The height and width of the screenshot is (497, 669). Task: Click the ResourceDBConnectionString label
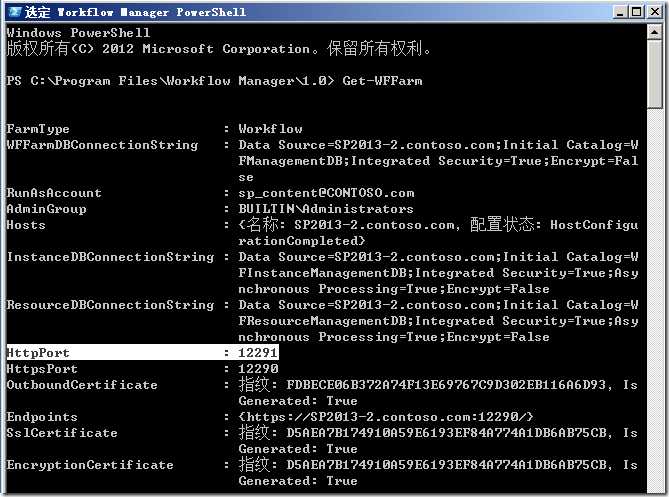pos(110,305)
